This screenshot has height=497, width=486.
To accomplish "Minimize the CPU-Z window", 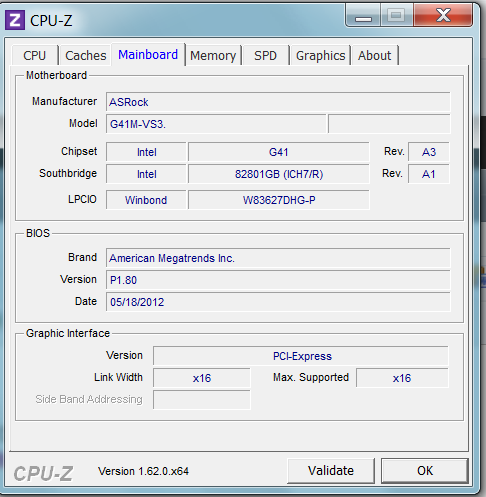I will (363, 15).
